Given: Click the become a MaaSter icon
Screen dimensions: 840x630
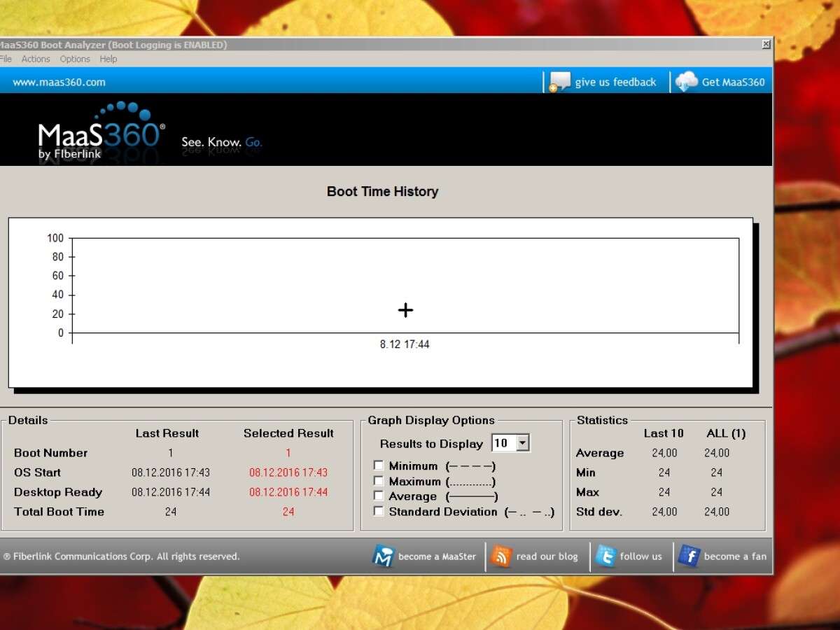Looking at the screenshot, I should [x=383, y=556].
